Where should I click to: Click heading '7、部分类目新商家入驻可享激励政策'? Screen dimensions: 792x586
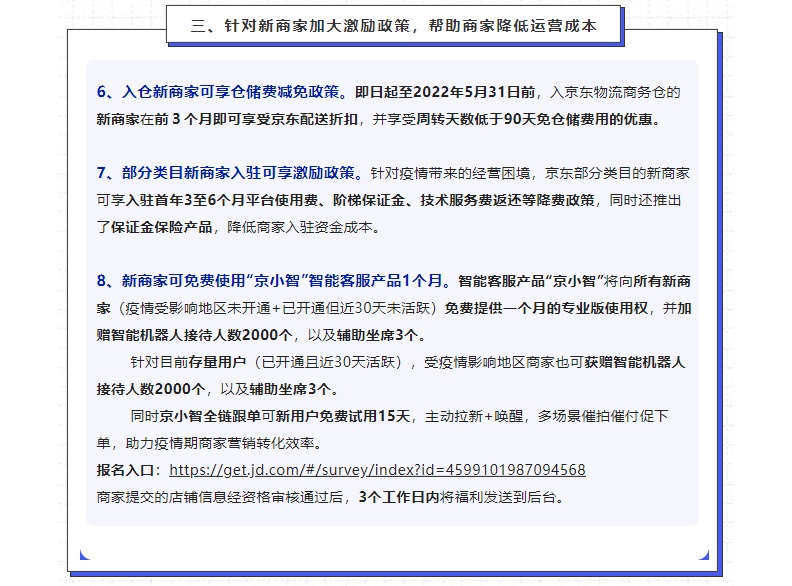click(225, 173)
